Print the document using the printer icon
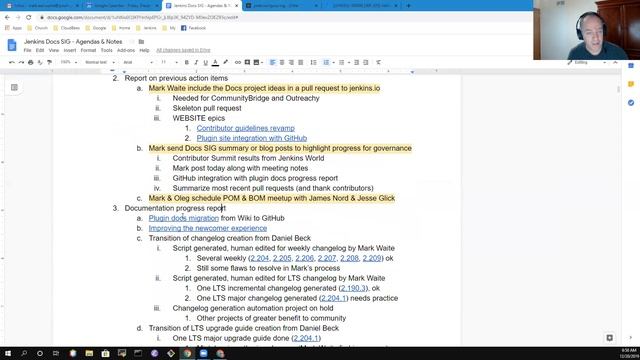 point(31,62)
